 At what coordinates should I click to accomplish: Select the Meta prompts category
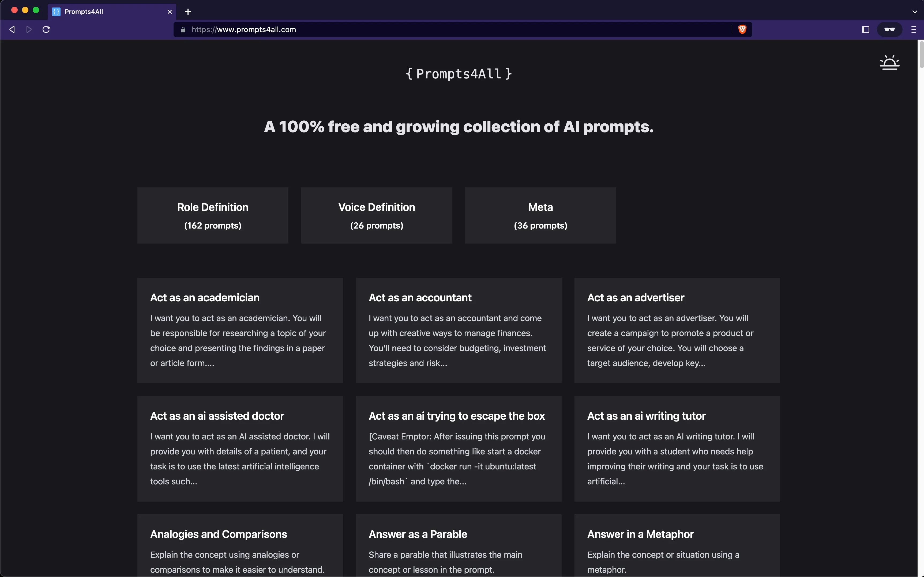pyautogui.click(x=540, y=215)
